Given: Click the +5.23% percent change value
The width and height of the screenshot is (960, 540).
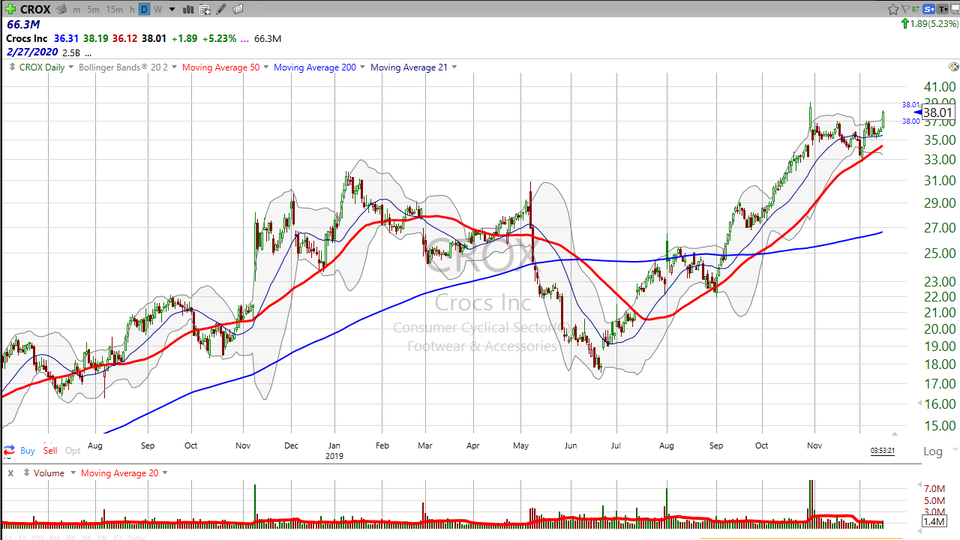Looking at the screenshot, I should [x=219, y=38].
